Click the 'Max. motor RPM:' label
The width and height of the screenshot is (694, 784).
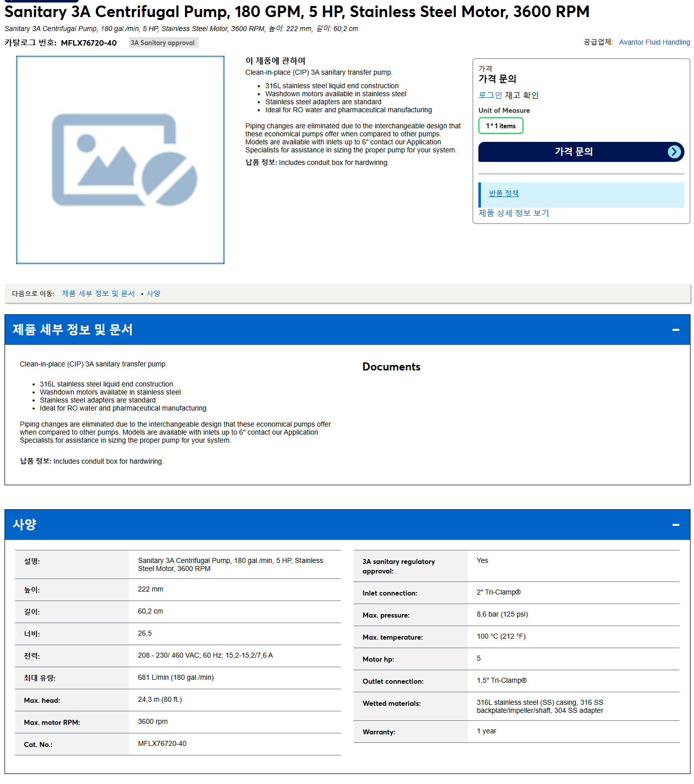point(52,722)
